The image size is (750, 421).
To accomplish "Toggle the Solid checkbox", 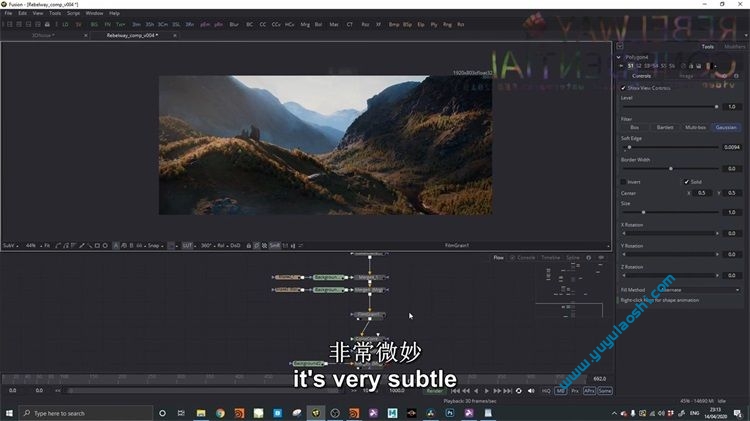I will pos(686,182).
